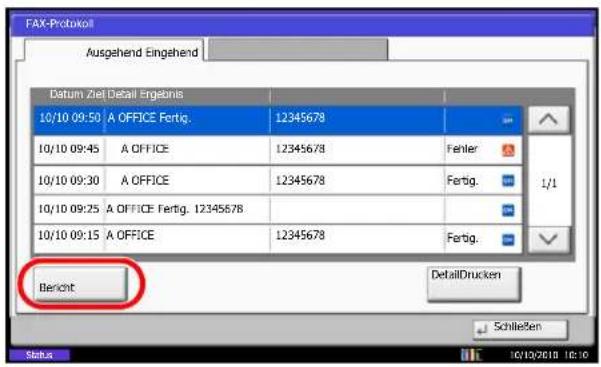Click Fertig. result in 09:15 row
The width and height of the screenshot is (601, 367).
click(x=463, y=239)
